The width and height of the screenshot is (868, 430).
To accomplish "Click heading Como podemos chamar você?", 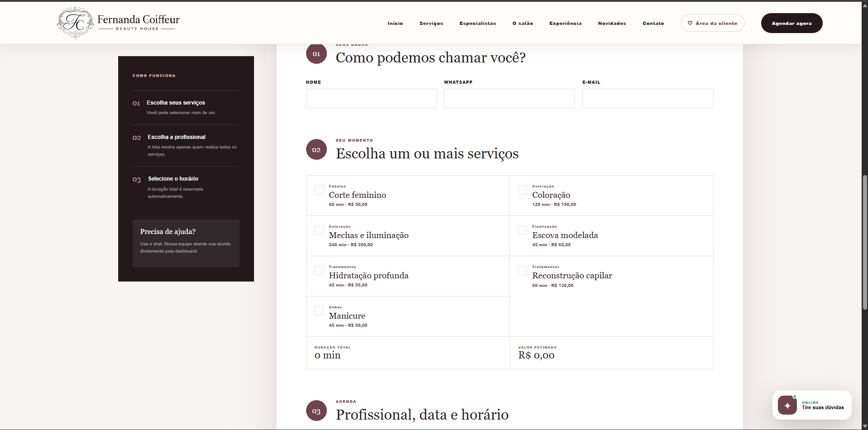I will tap(431, 58).
